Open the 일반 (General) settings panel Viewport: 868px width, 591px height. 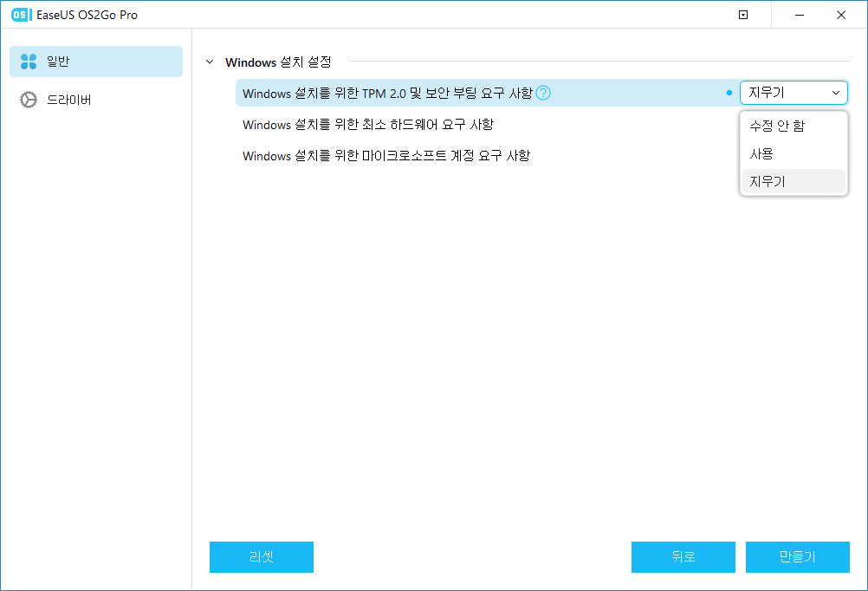click(95, 62)
